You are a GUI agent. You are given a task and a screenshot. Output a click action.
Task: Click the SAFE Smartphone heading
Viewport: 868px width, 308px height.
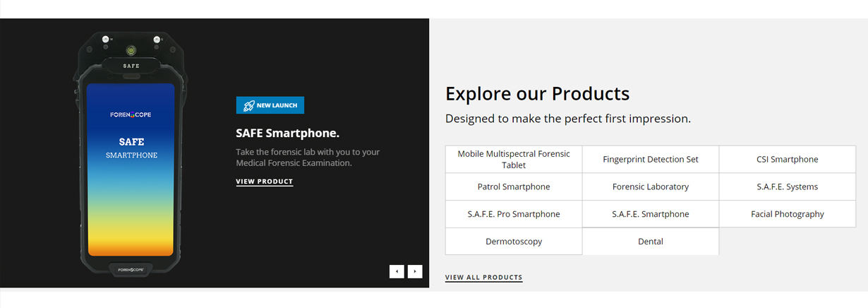(288, 133)
